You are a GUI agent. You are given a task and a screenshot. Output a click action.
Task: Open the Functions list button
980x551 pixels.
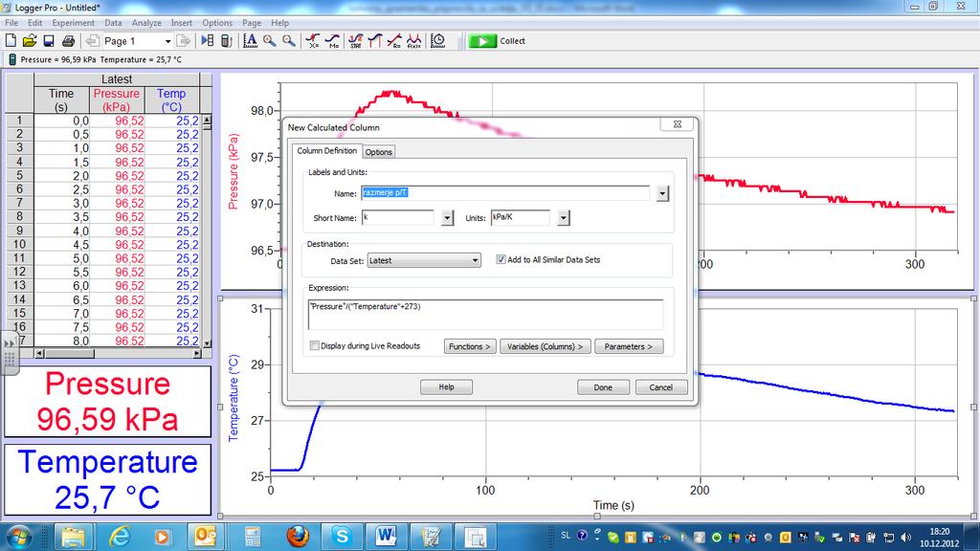[470, 346]
